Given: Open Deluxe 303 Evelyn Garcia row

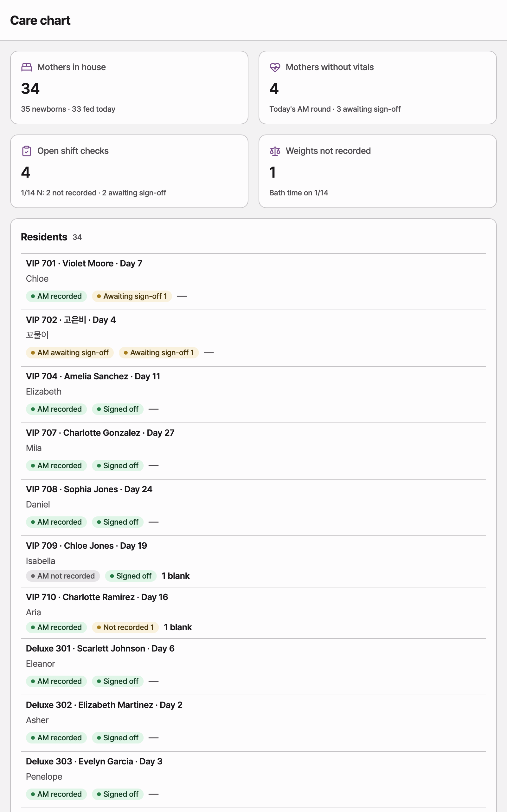Looking at the screenshot, I should click(x=253, y=780).
